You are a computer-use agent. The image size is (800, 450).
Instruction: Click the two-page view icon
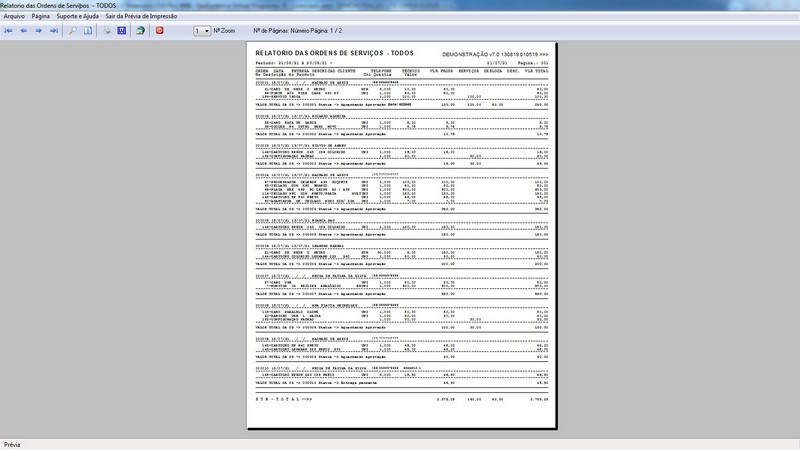88,31
